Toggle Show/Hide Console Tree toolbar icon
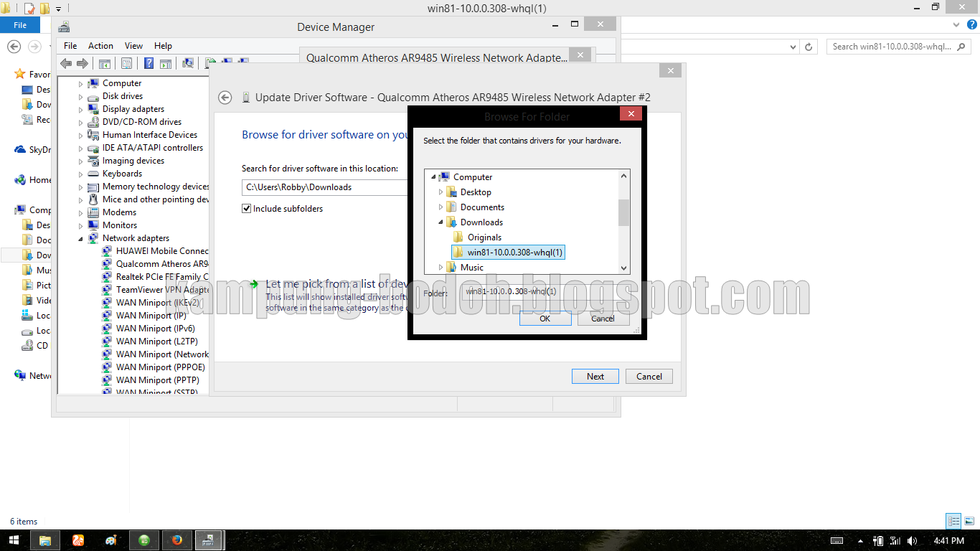980x551 pixels. [105, 63]
